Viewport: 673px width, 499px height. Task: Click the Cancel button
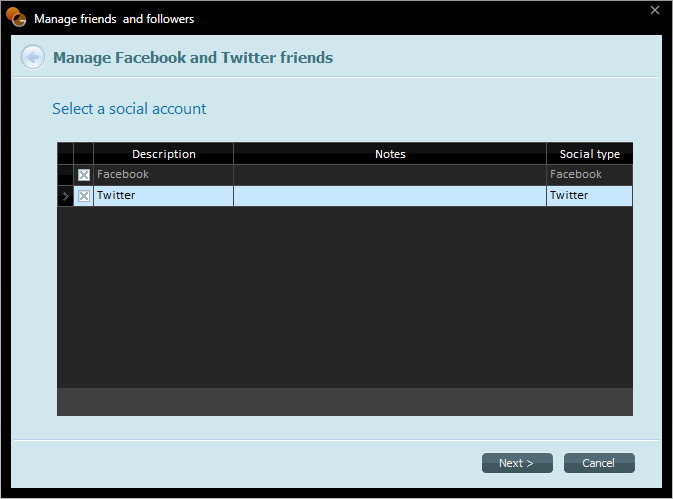(599, 463)
